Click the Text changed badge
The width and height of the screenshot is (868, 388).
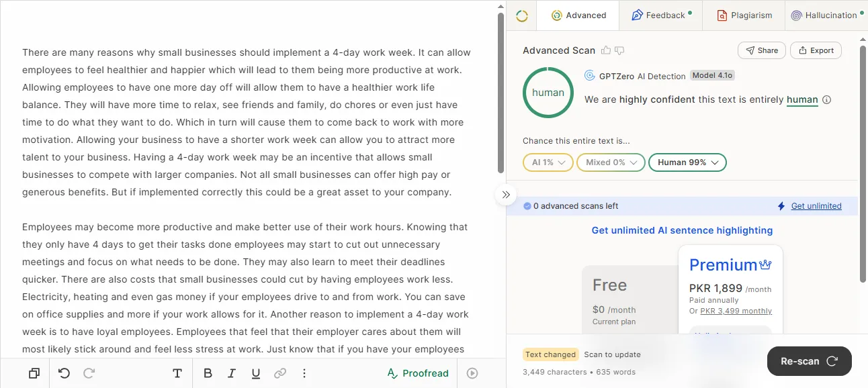[551, 354]
